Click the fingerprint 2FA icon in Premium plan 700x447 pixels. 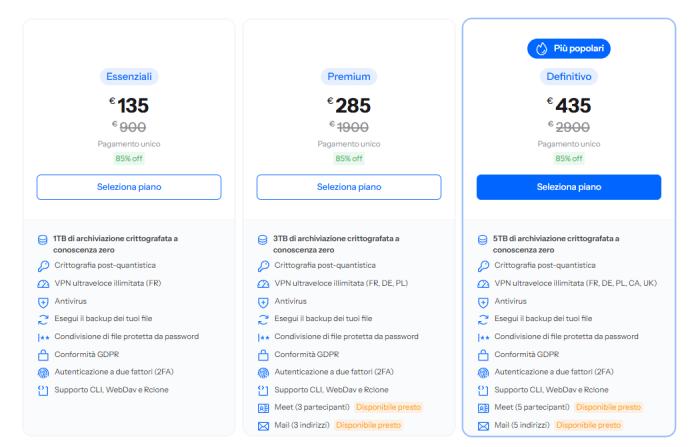coord(263,372)
